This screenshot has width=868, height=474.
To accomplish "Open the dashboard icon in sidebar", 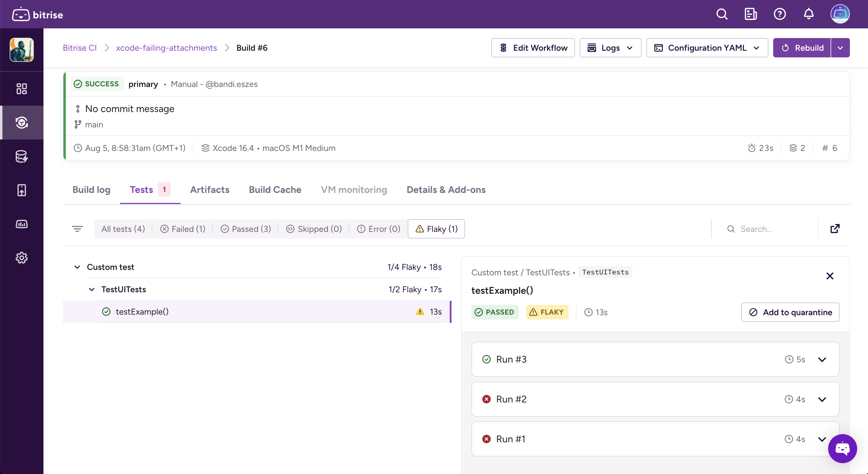I will click(x=21, y=89).
